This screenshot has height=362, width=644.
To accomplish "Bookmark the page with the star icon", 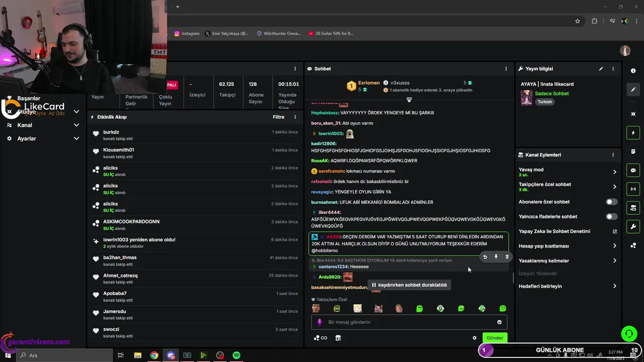I will coord(578,21).
